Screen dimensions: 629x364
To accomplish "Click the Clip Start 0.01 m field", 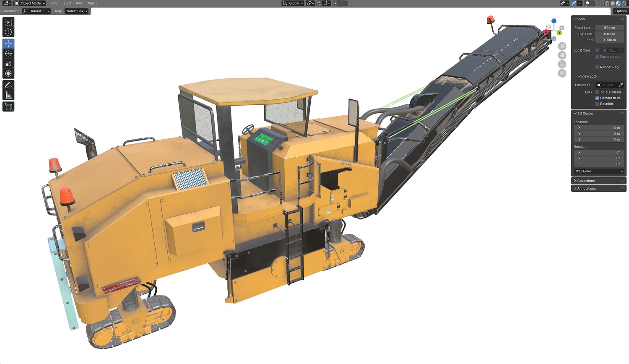I will (x=610, y=34).
